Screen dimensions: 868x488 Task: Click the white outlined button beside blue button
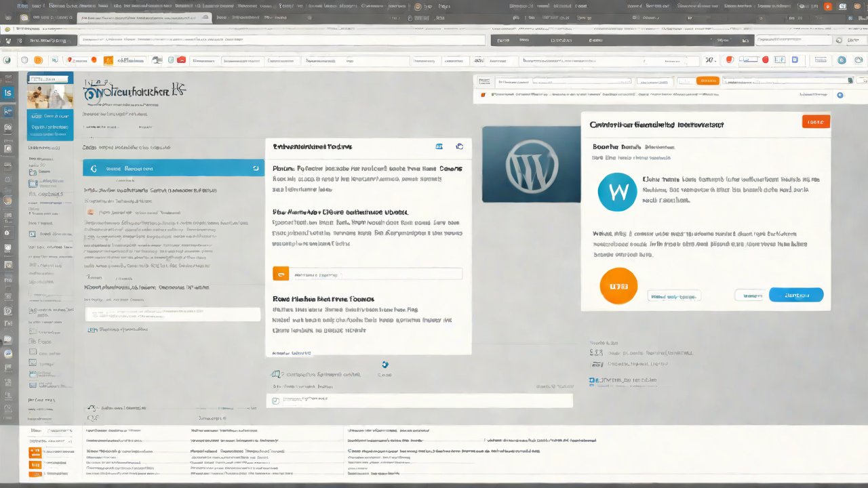[749, 296]
